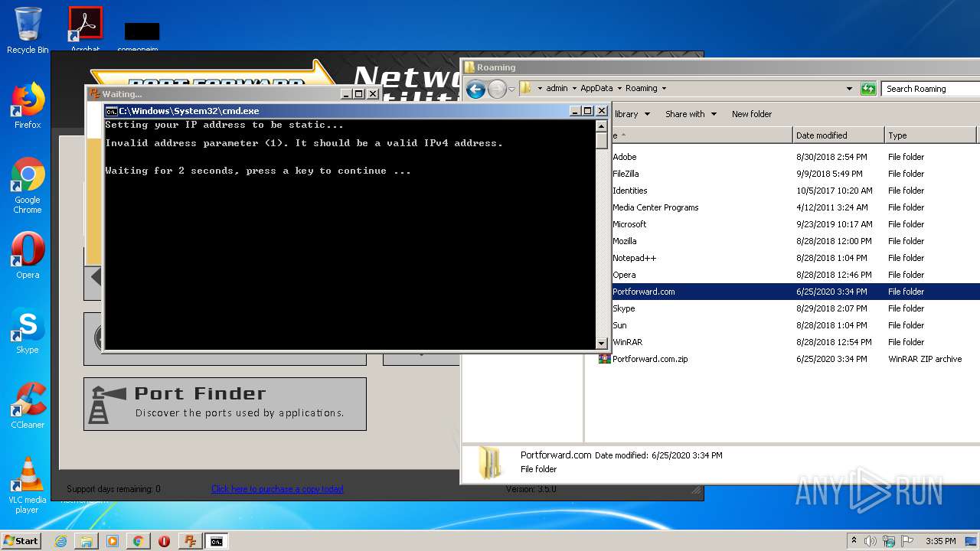Select the Skype folder in file list
The height and width of the screenshot is (551, 980).
tap(789, 308)
